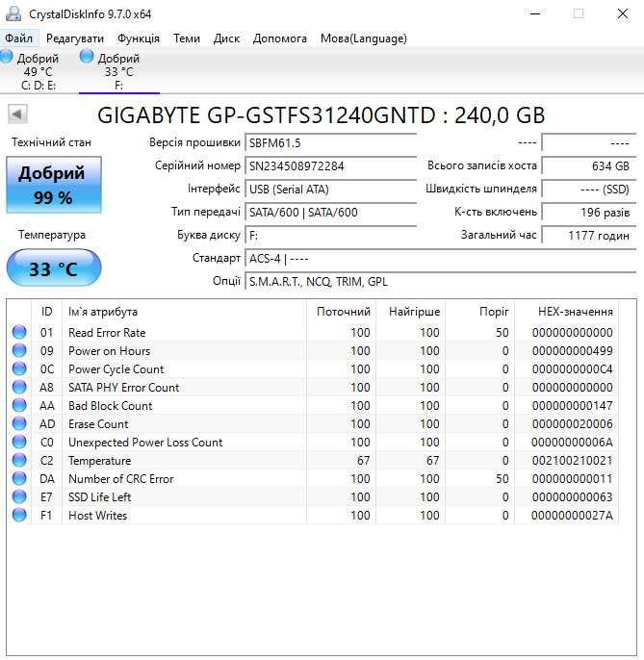Select the Unexpected Power Loss Count name
Viewport: 644px width, 660px height.
145,443
